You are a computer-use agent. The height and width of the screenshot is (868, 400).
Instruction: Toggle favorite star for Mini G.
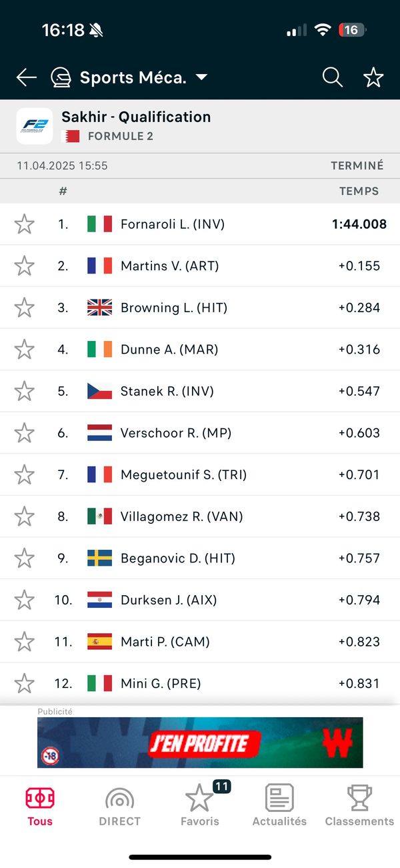coord(25,683)
